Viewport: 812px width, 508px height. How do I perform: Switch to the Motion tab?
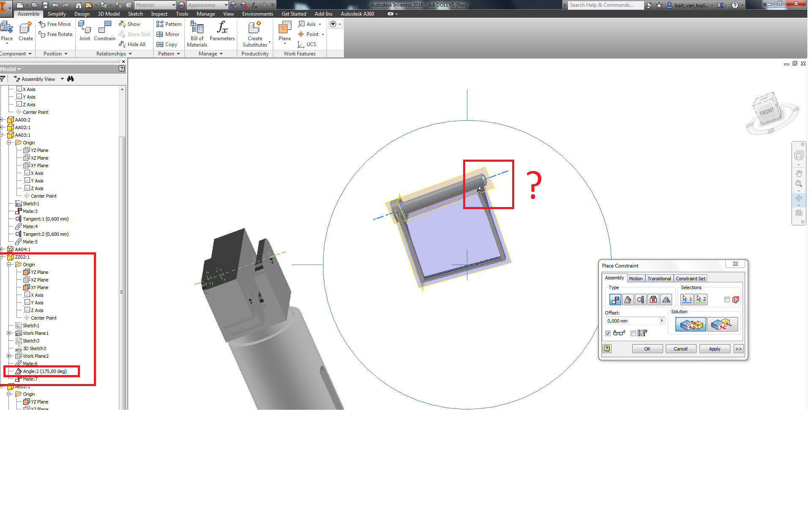(x=636, y=279)
